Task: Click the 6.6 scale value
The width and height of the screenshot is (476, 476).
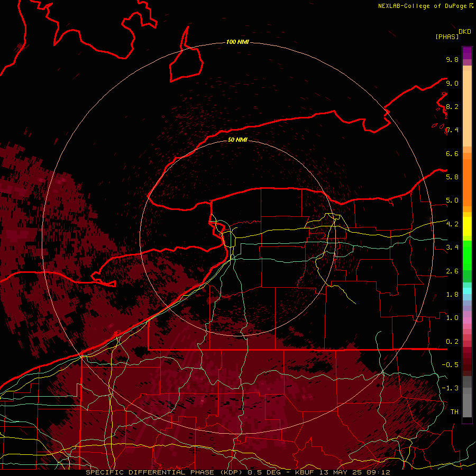Action: (452, 153)
